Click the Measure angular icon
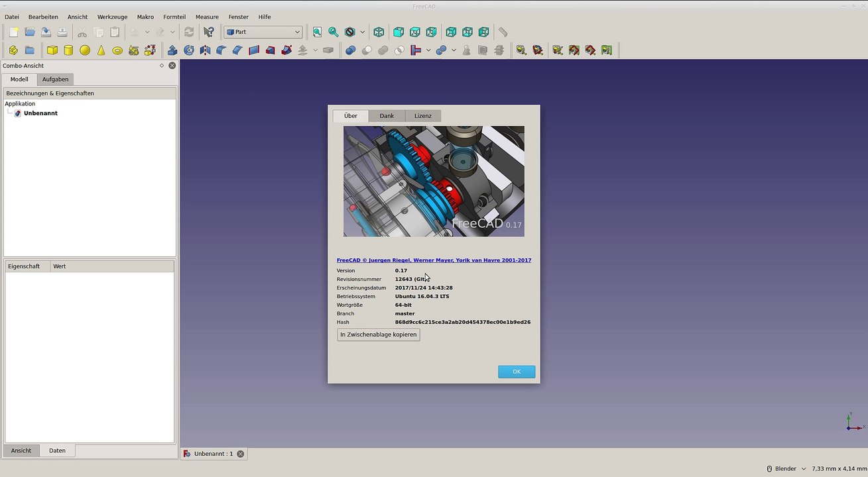The width and height of the screenshot is (868, 477). (x=538, y=50)
